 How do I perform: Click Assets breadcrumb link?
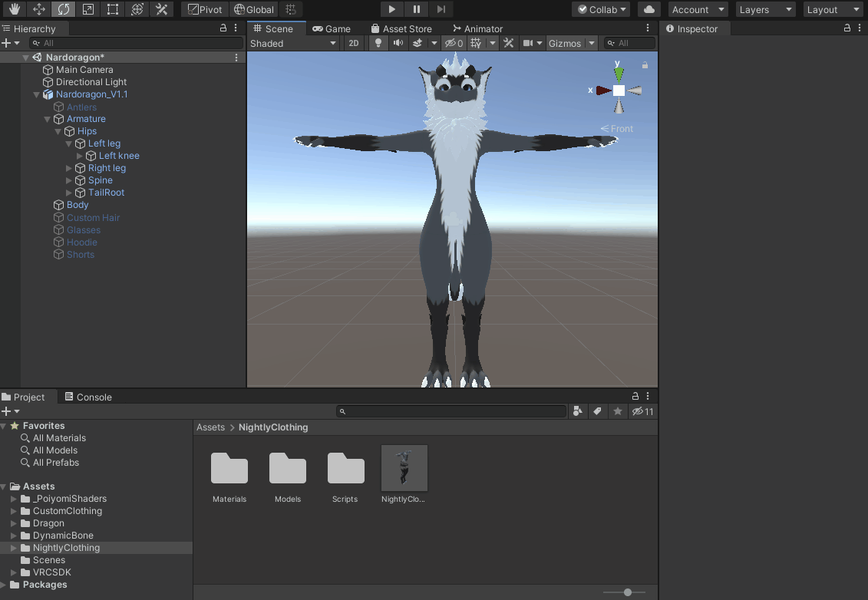[x=211, y=427]
